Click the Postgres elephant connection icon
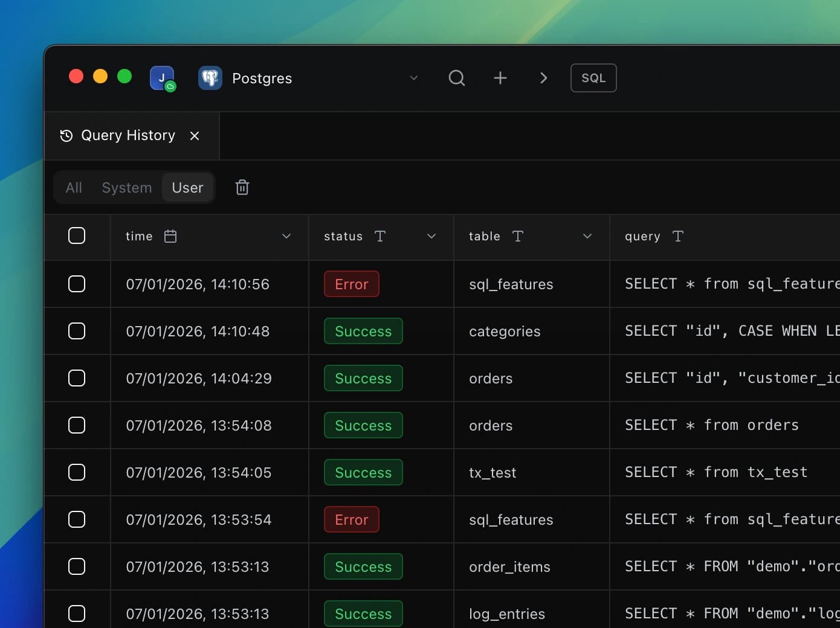 click(x=210, y=78)
